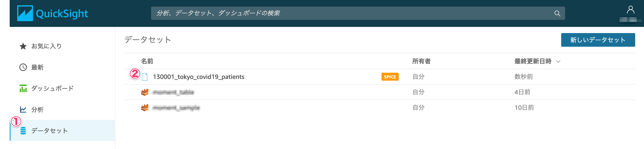This screenshot has height=149, width=644.
Task: Click the Redshift icon in the 10日前 row
Action: pos(144,108)
